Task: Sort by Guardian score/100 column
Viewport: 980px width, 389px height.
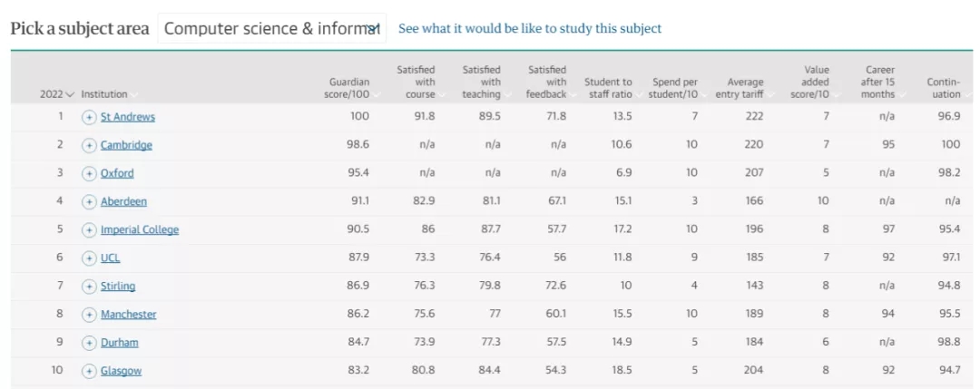Action: click(350, 88)
